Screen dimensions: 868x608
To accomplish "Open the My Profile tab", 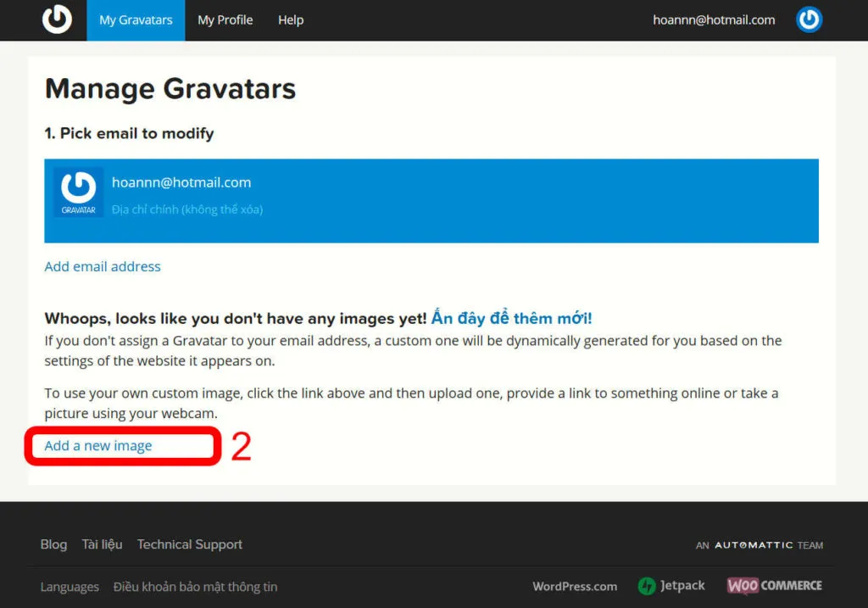I will click(x=225, y=20).
